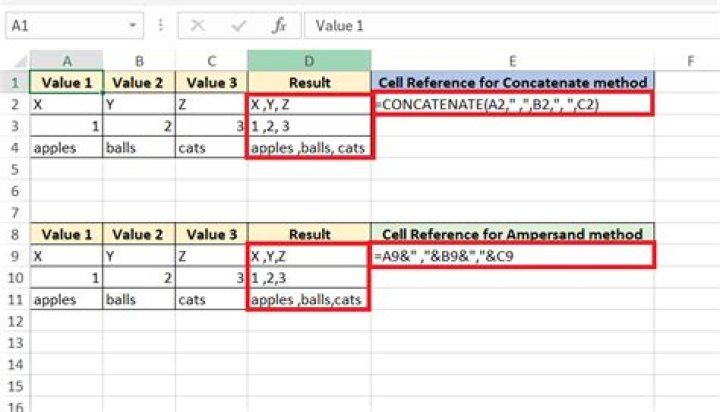Select row 1 header
This screenshot has width=720, height=412.
tap(15, 83)
